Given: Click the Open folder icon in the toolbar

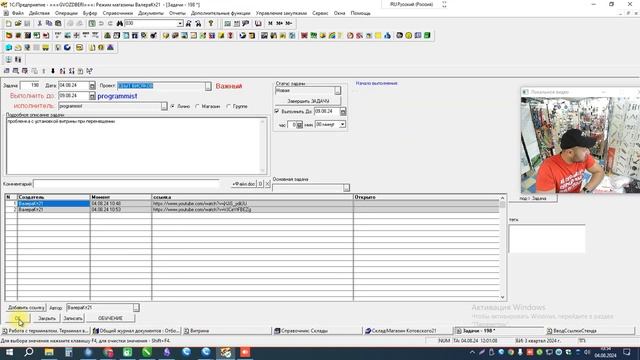Looking at the screenshot, I should coord(18,24).
